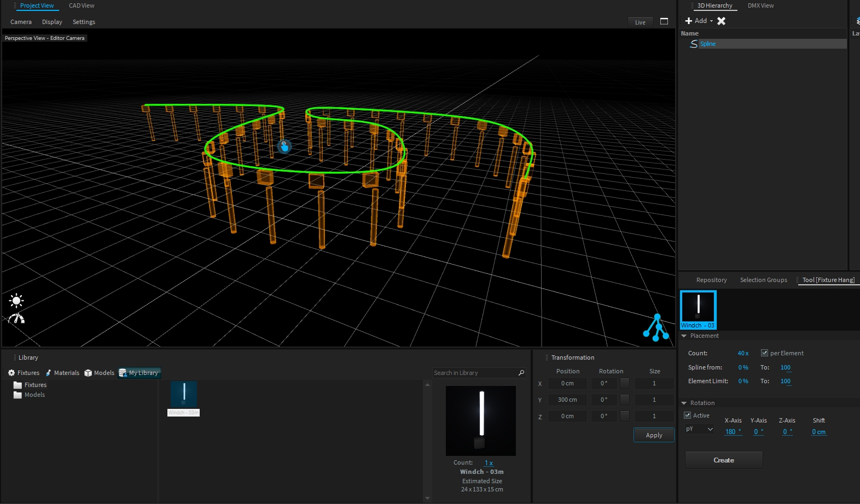Viewport: 860px width, 504px height.
Task: Click the Y rotation 0° field
Action: (x=604, y=400)
